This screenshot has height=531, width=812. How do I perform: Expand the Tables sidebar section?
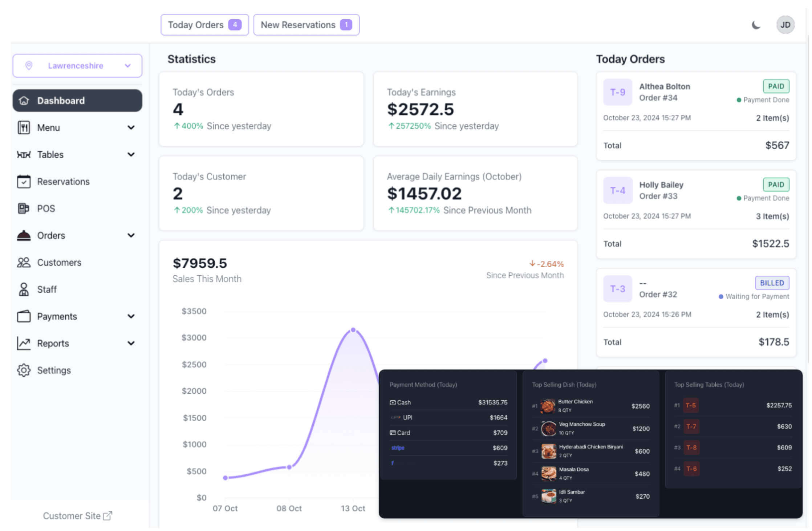131,154
